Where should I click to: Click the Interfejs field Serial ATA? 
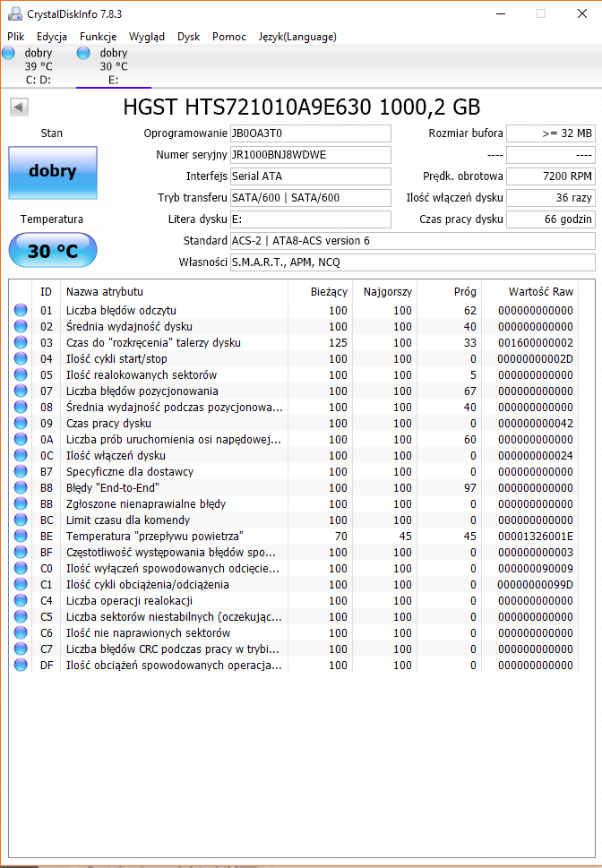[x=311, y=176]
